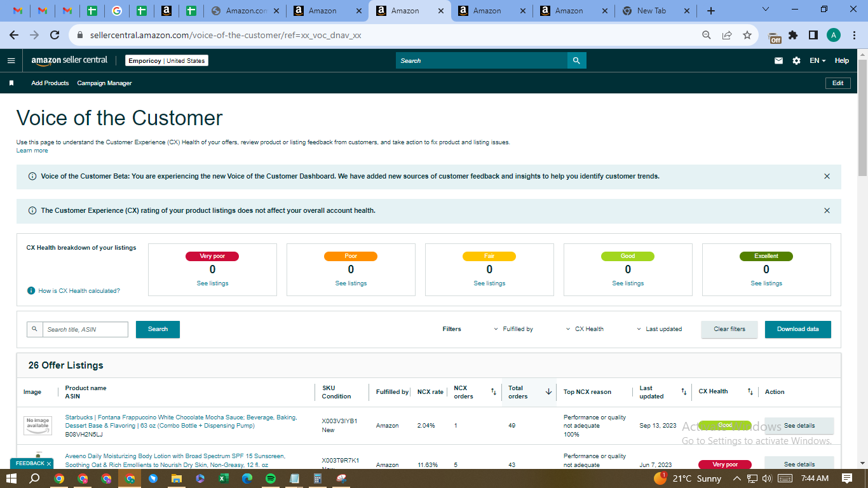The height and width of the screenshot is (488, 868).
Task: Open the Add Products menu item
Action: [50, 83]
